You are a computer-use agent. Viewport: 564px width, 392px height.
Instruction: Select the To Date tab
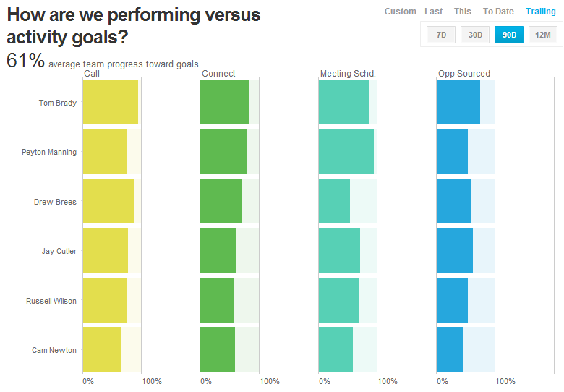pos(498,12)
